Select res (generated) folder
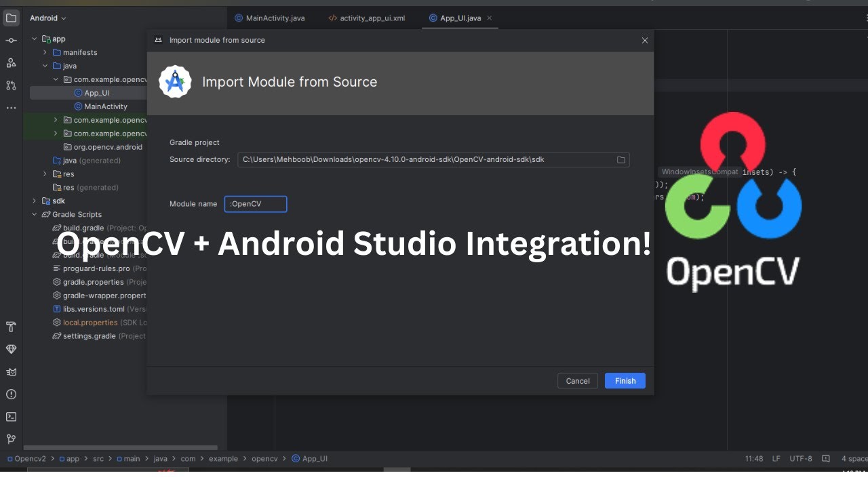 [85, 188]
